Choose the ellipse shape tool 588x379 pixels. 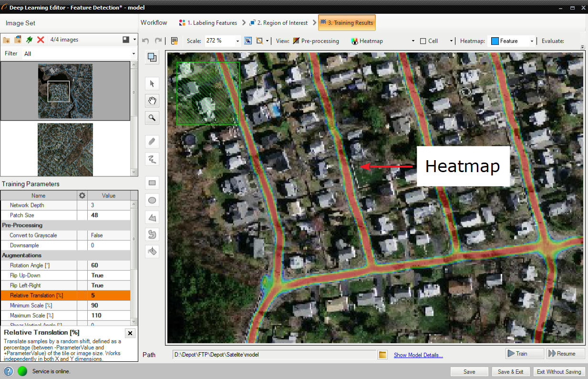(152, 200)
